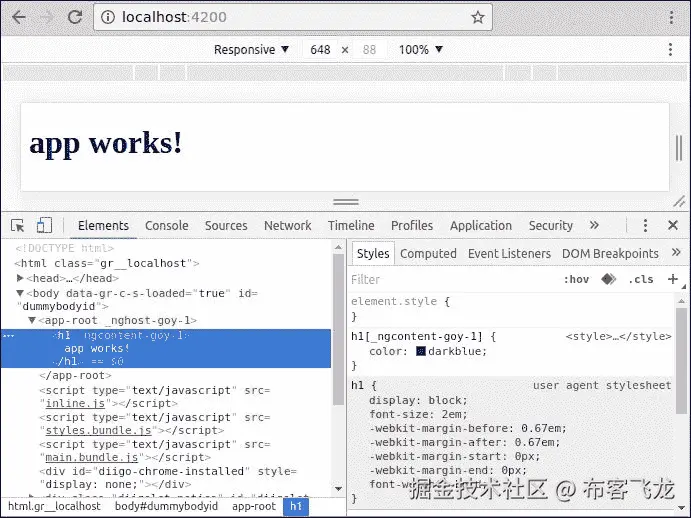
Task: Show more DevTools panels chevron
Action: (594, 225)
